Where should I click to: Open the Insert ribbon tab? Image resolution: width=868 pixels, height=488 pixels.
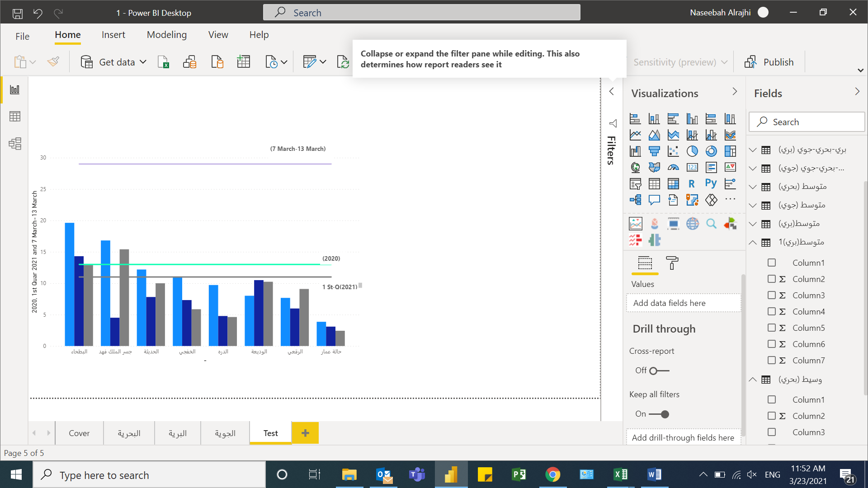[x=113, y=35]
